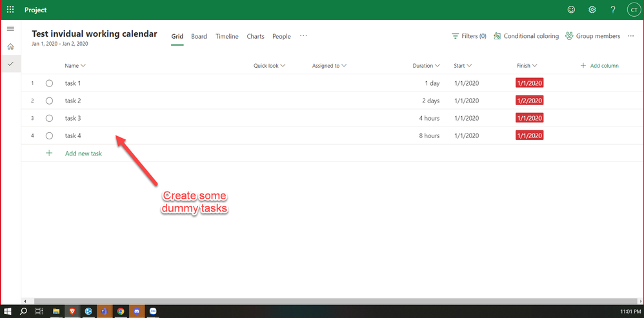Mark task 2 as complete
This screenshot has width=644, height=318.
click(x=49, y=101)
